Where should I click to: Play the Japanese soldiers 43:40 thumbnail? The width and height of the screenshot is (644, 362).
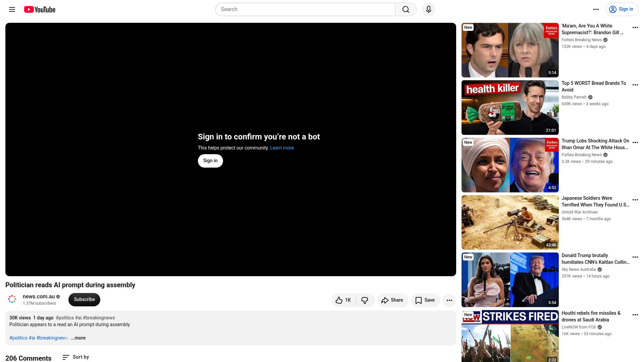(x=510, y=223)
